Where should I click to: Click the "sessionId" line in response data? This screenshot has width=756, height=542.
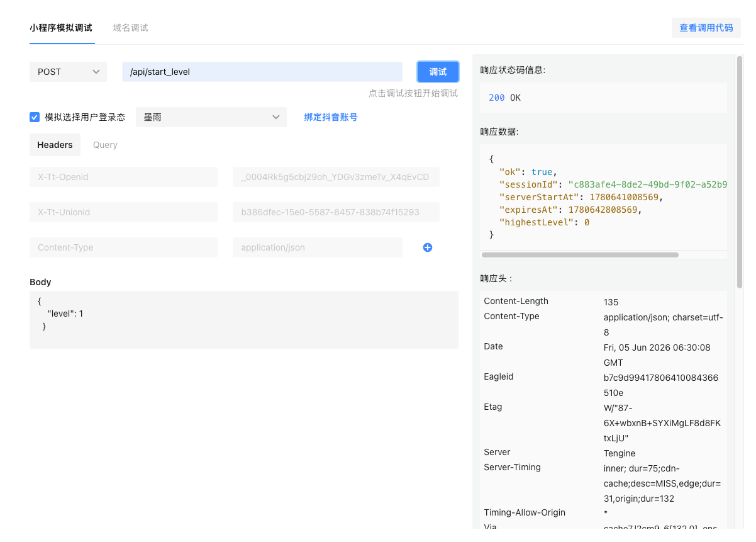613,184
